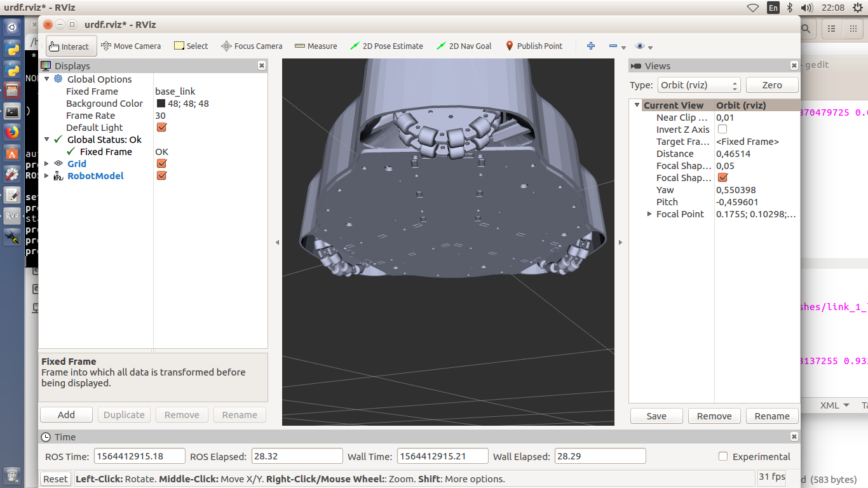The width and height of the screenshot is (868, 488).
Task: Enable the Experimental checkbox
Action: coord(722,456)
